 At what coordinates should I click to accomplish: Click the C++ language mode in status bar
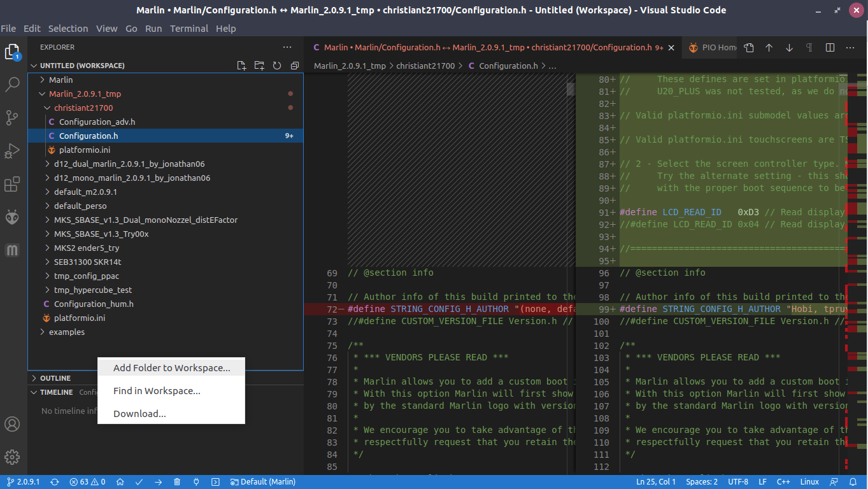pos(783,482)
